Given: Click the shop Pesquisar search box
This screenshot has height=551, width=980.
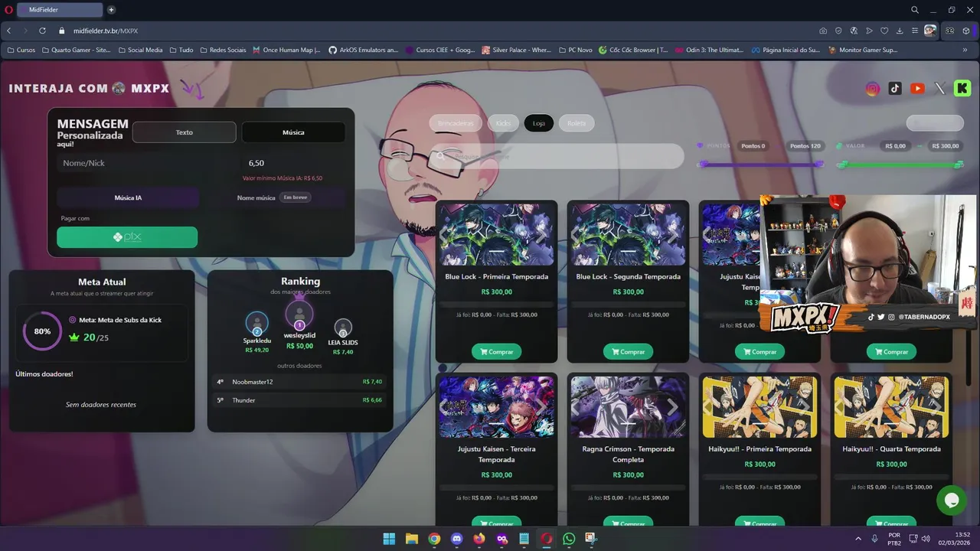Looking at the screenshot, I should pyautogui.click(x=557, y=156).
